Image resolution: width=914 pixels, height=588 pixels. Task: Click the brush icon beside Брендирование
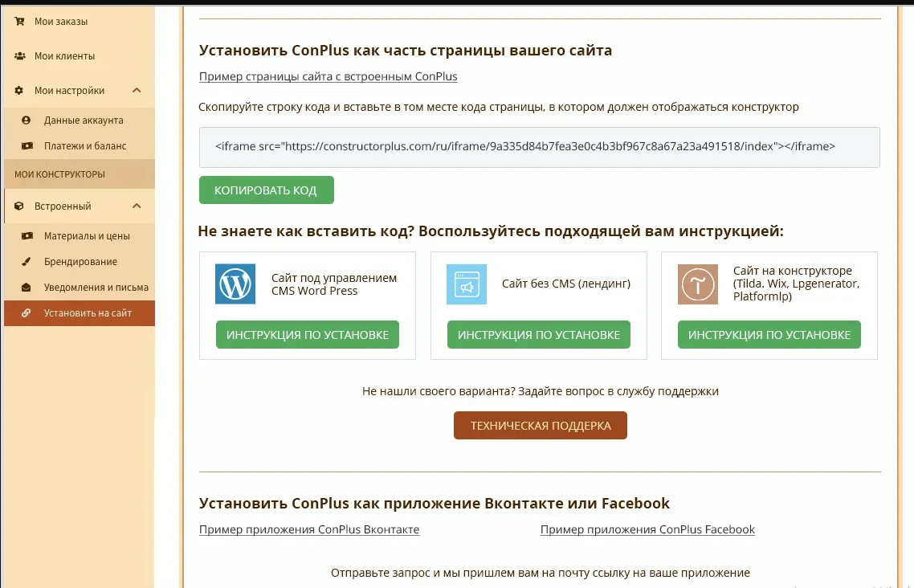(x=27, y=262)
